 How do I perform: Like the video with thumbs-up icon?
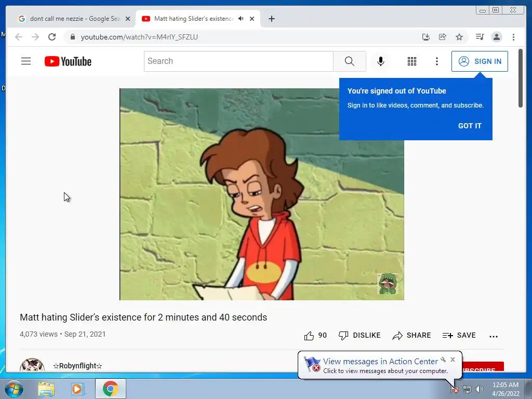309,336
